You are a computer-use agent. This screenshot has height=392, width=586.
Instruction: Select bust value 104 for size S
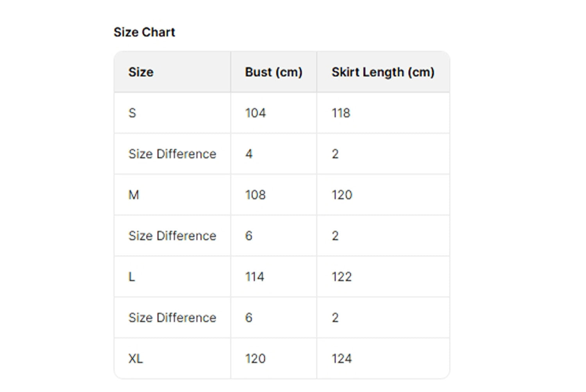[255, 113]
